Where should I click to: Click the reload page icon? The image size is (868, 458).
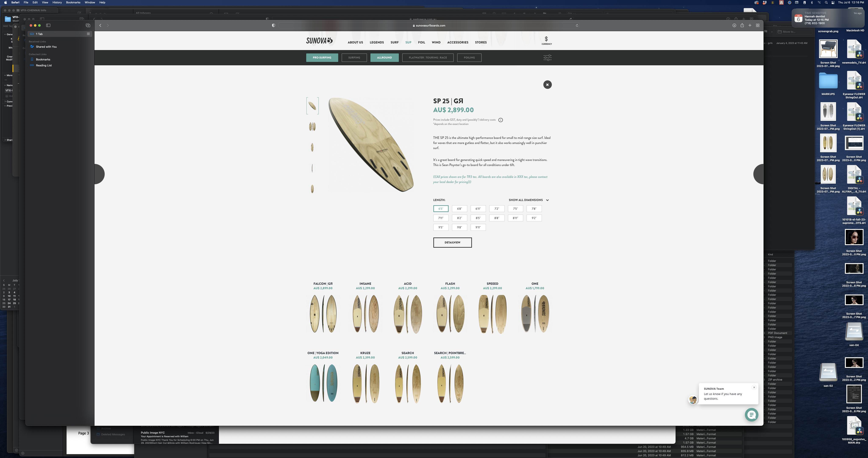point(577,25)
